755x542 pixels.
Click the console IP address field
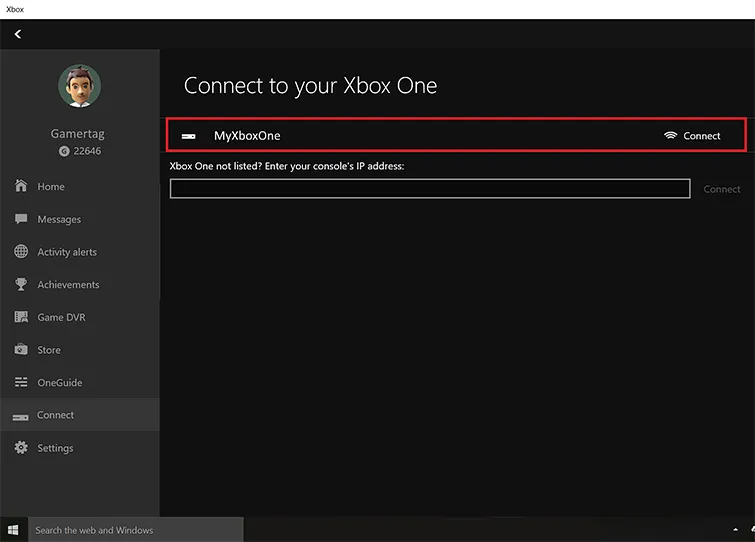(430, 189)
